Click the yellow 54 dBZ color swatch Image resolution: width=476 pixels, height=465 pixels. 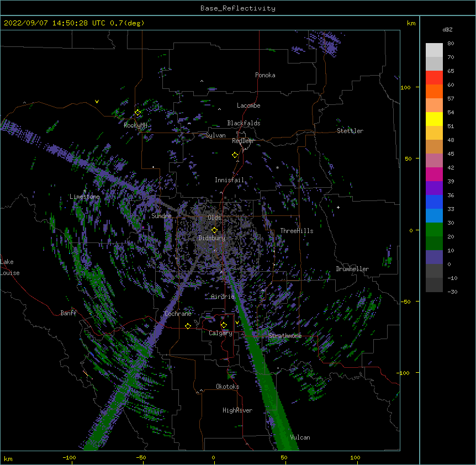coord(434,119)
